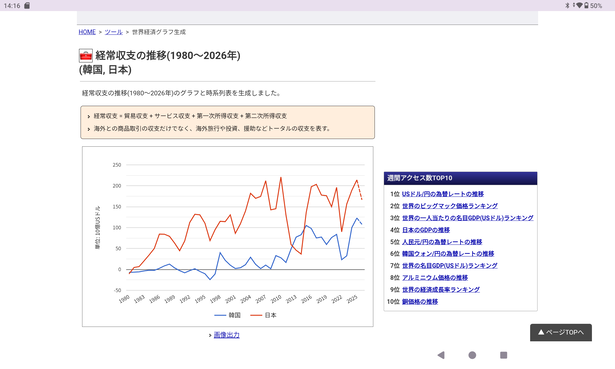Click the 14:16 clock in status bar

click(12, 5)
